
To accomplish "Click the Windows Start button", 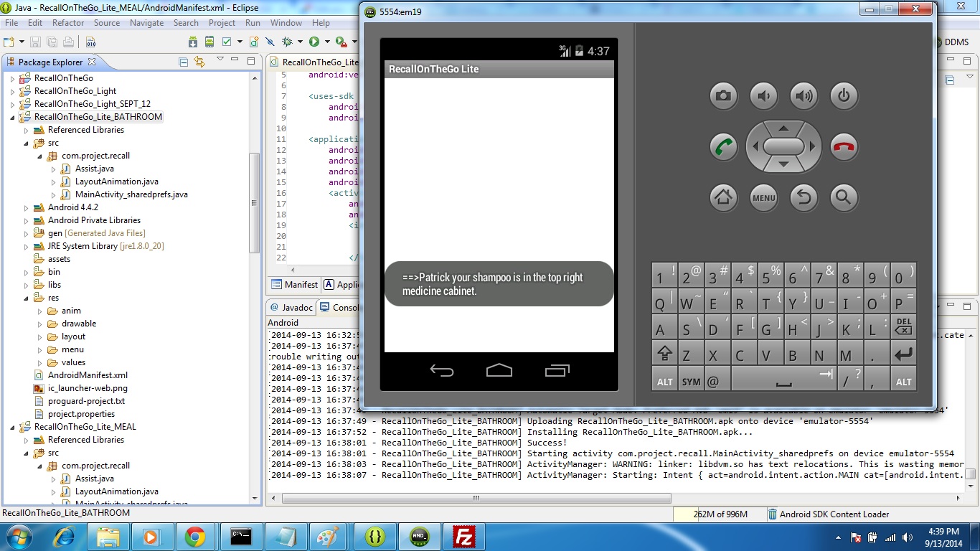I will (x=19, y=536).
